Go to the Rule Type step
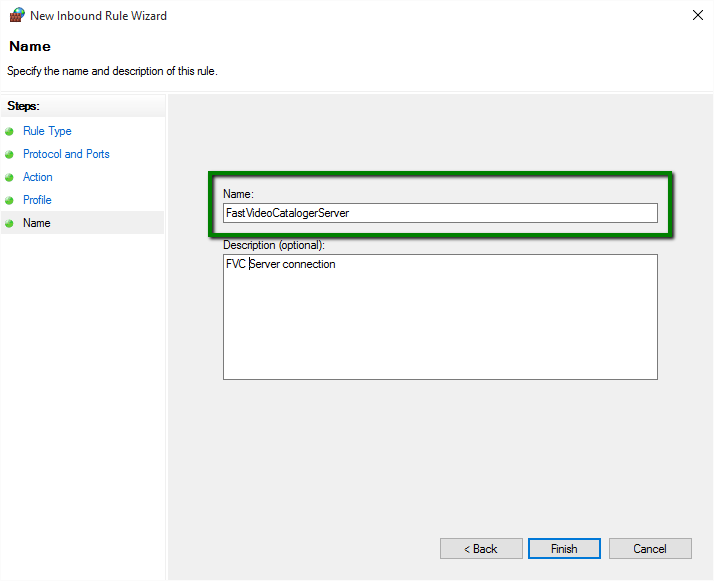 point(47,131)
